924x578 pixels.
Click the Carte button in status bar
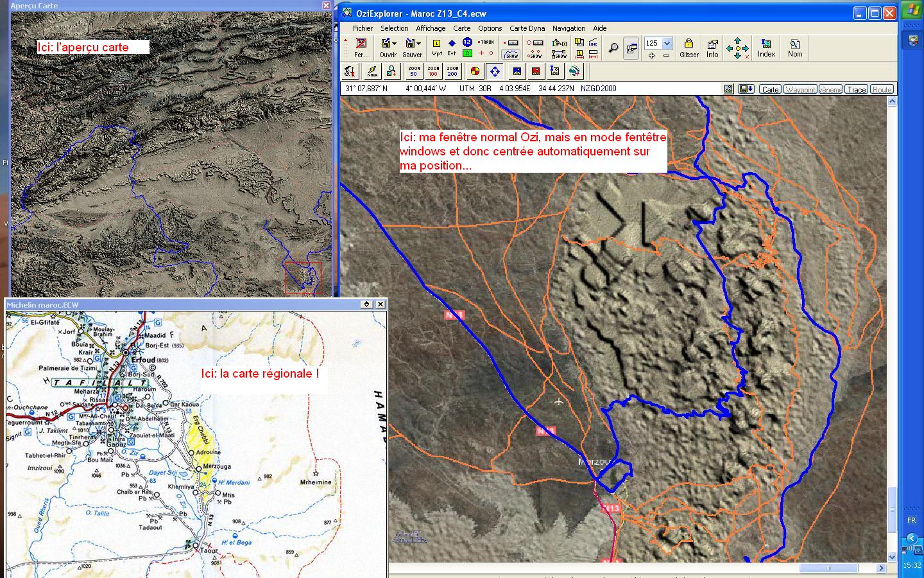click(x=770, y=89)
